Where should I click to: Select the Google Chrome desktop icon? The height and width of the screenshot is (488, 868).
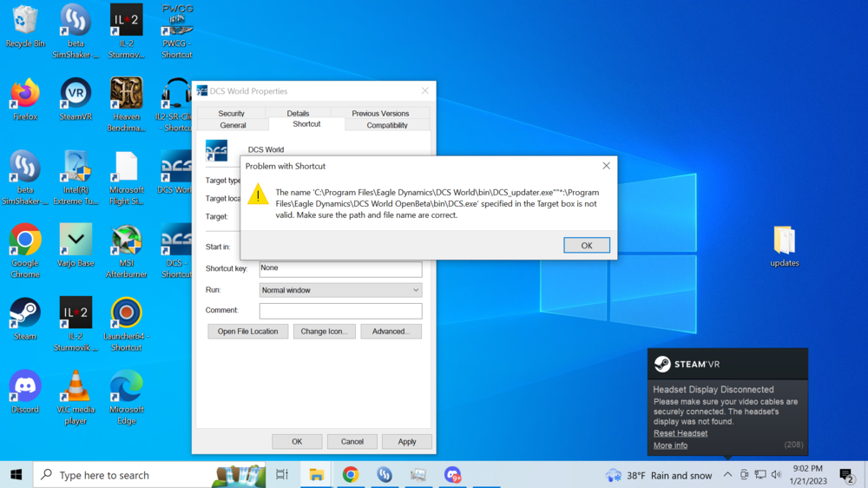(25, 251)
